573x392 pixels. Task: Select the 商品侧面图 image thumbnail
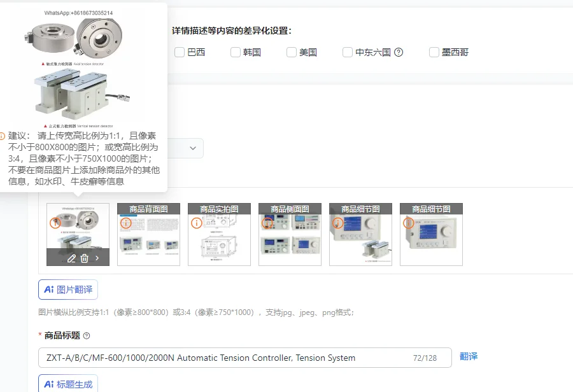(290, 235)
